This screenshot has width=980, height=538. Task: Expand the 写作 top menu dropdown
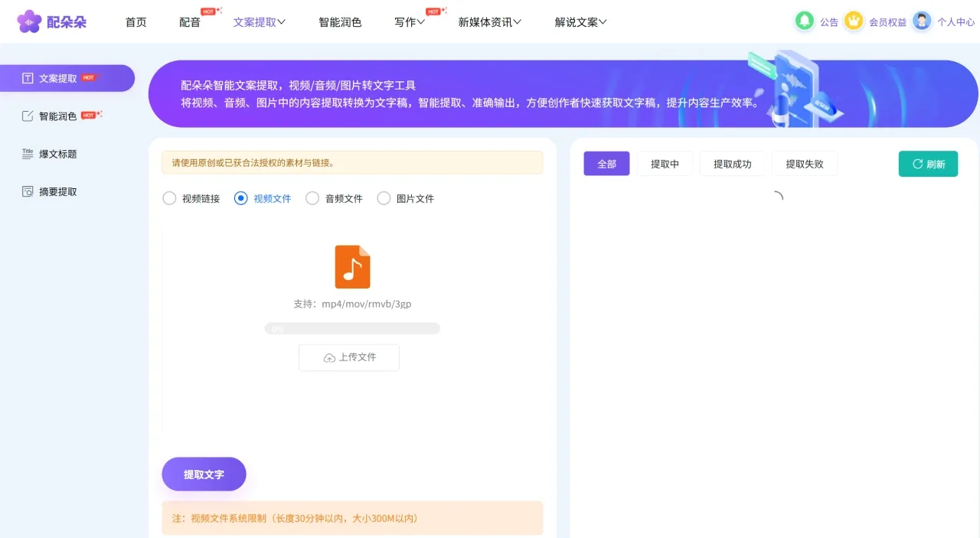coord(410,22)
